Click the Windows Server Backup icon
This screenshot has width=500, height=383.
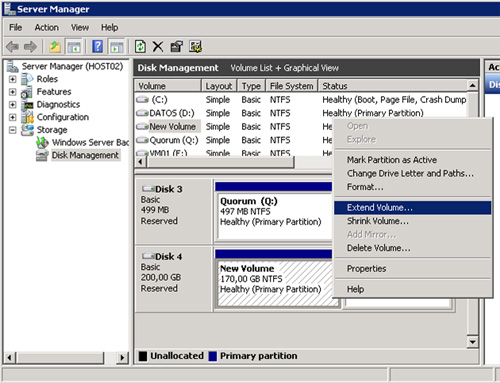tap(42, 142)
